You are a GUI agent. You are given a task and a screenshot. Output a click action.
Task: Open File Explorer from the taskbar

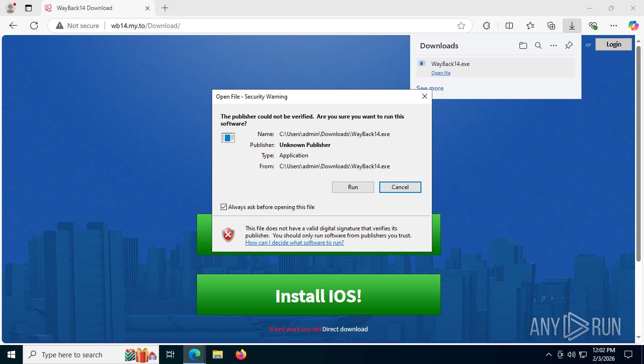coord(217,355)
